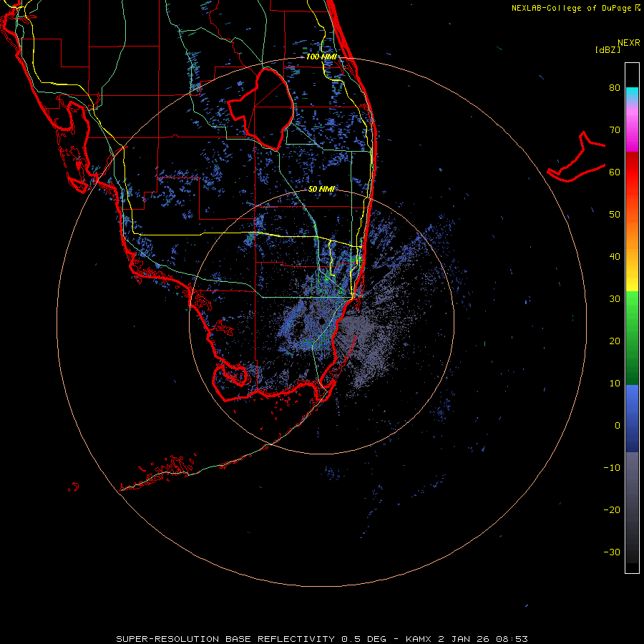Viewport: 644px width, 644px height.
Task: Pick the green segment of the dBZ color bar
Action: [x=632, y=338]
